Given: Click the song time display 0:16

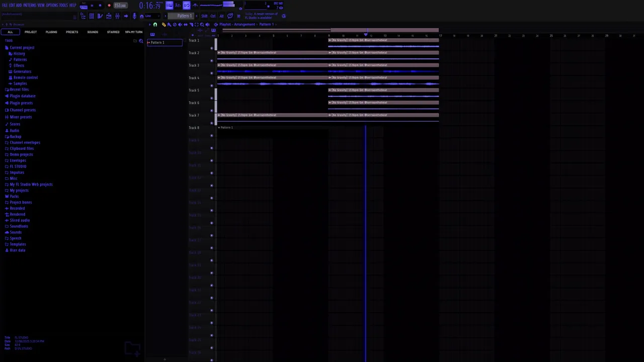Looking at the screenshot, I should click(x=150, y=6).
